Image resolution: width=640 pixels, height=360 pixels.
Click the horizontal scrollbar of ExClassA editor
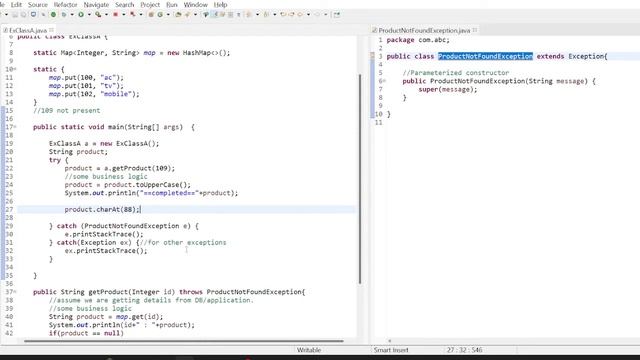pos(184,341)
